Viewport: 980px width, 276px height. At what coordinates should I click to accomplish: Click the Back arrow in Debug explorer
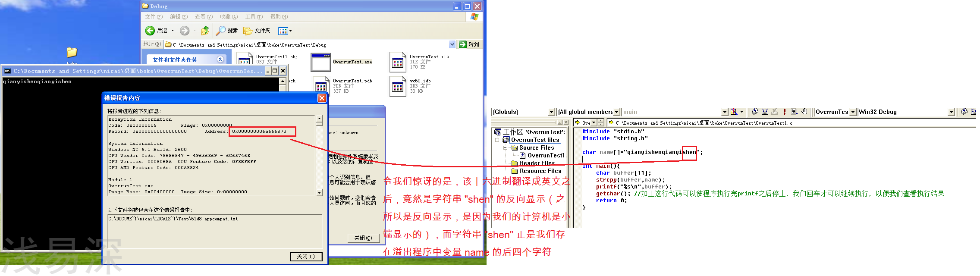150,31
